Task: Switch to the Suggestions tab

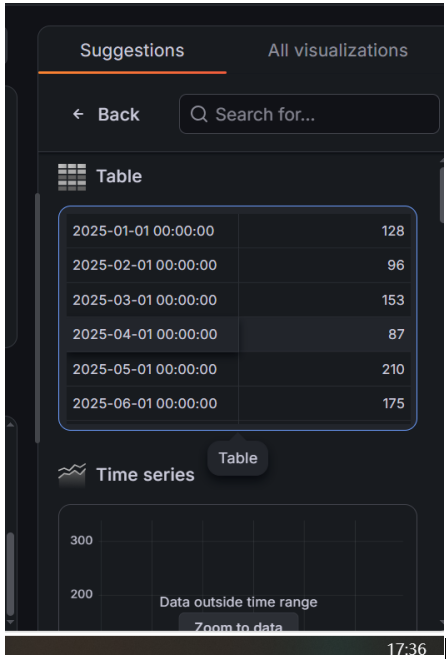Action: click(132, 51)
